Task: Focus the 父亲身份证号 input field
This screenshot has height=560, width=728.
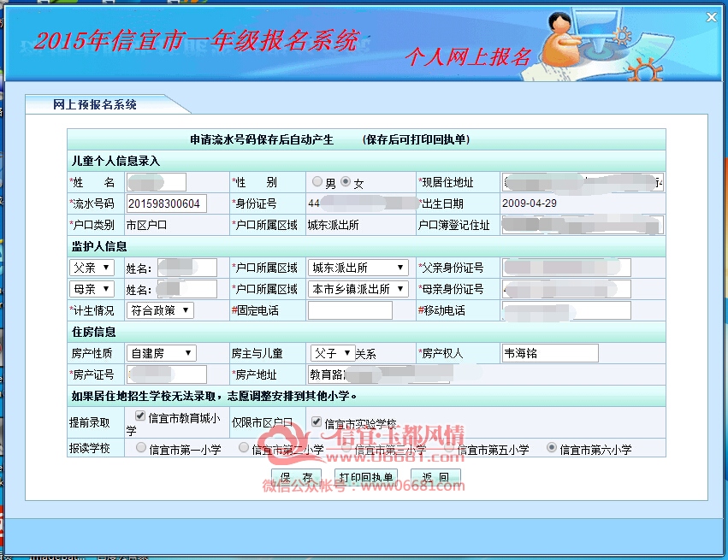Action: [566, 268]
